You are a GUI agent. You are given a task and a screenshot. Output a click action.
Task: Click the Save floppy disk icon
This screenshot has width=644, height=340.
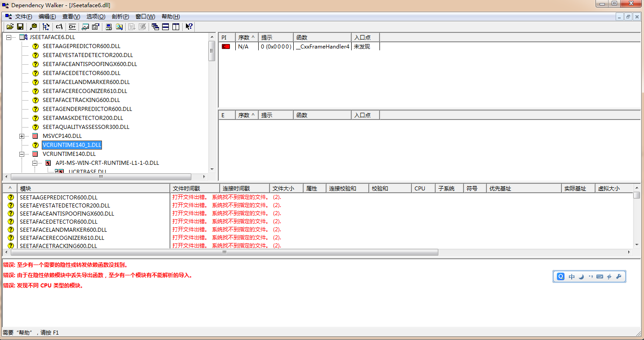point(20,26)
